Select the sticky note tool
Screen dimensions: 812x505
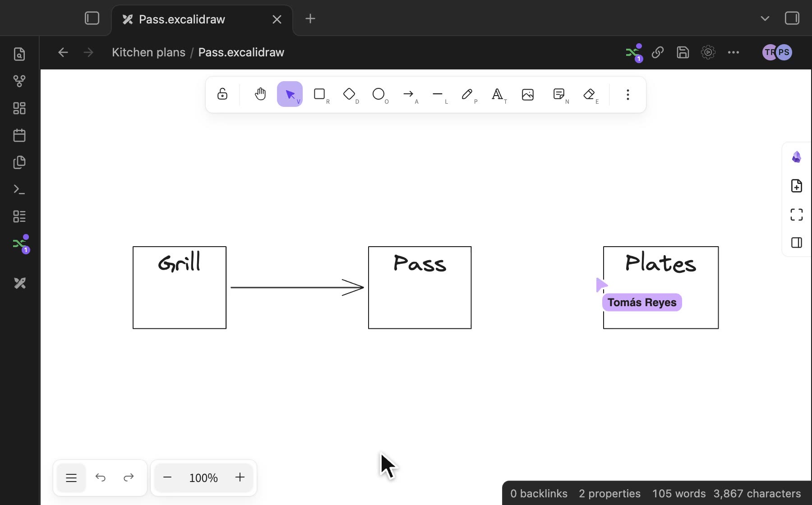[x=559, y=94]
